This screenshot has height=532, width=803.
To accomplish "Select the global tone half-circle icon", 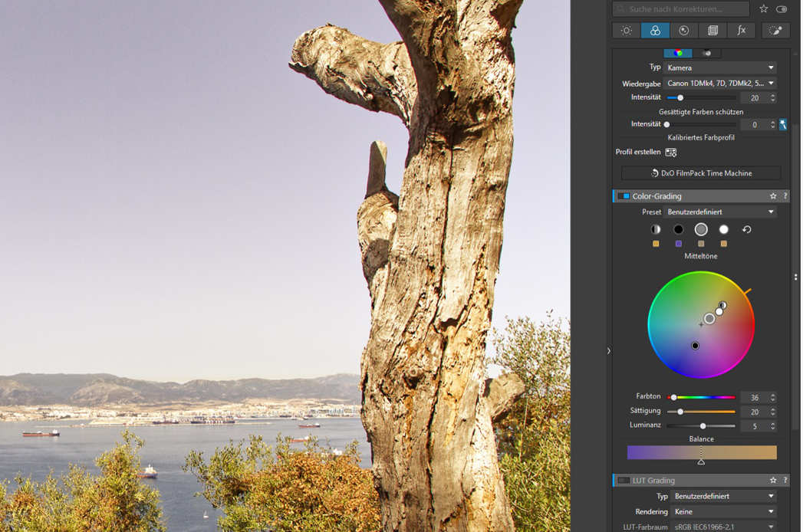I will (x=656, y=229).
